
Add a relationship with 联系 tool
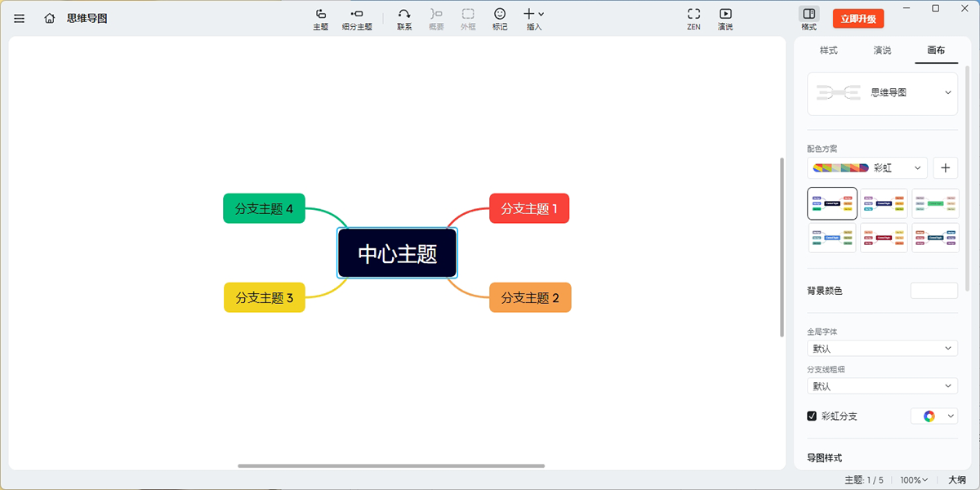pyautogui.click(x=404, y=19)
